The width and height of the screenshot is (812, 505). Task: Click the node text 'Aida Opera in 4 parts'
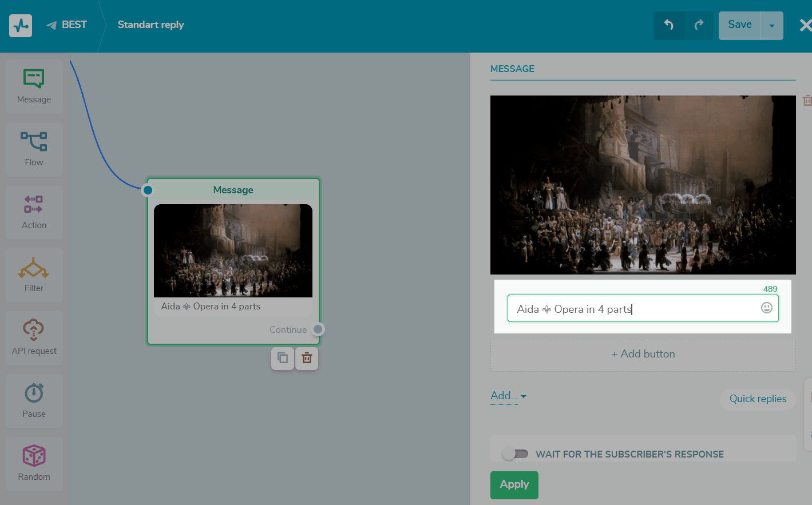[x=211, y=307]
